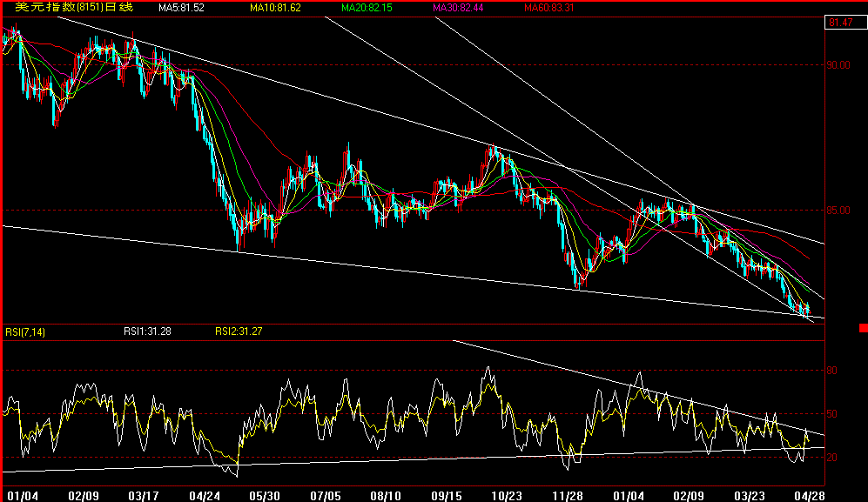868x502 pixels.
Task: Click the MA5:81.52 indicator label
Action: click(x=183, y=8)
